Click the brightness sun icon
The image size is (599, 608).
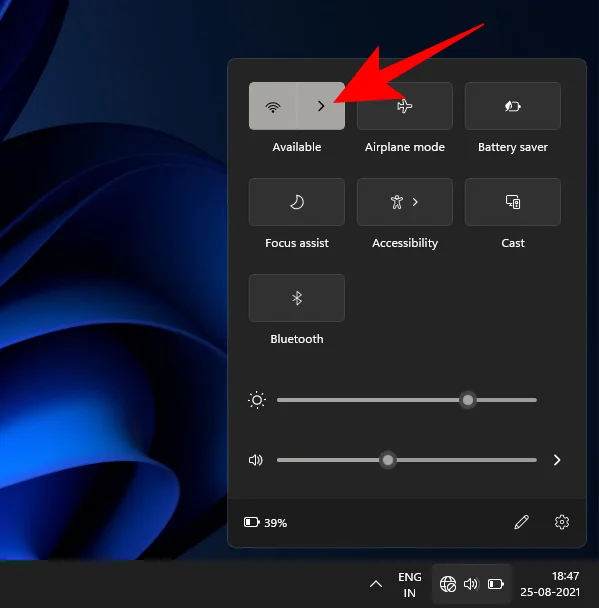pos(257,400)
